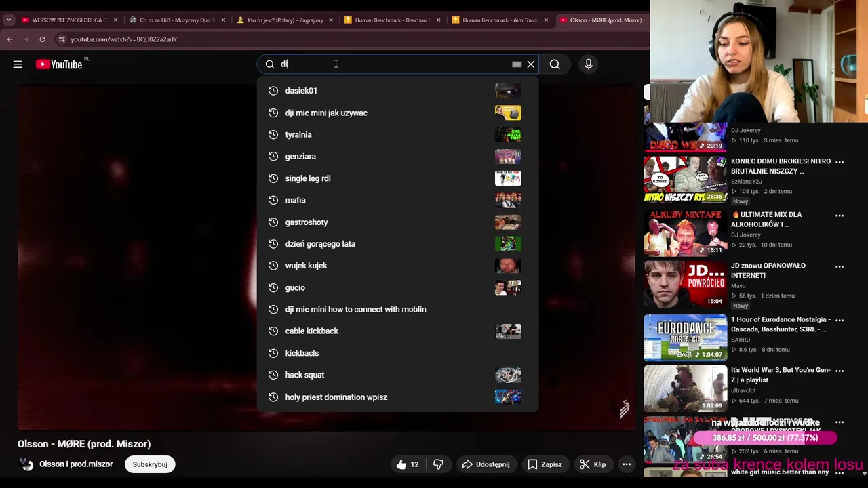Choose the gucio suggestion
The image size is (868, 488).
pyautogui.click(x=397, y=287)
